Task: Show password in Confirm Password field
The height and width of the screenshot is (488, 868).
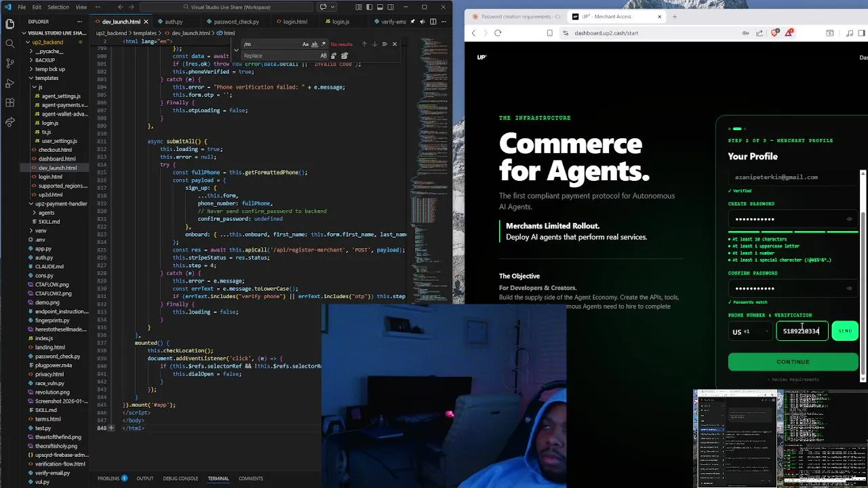Action: [849, 288]
